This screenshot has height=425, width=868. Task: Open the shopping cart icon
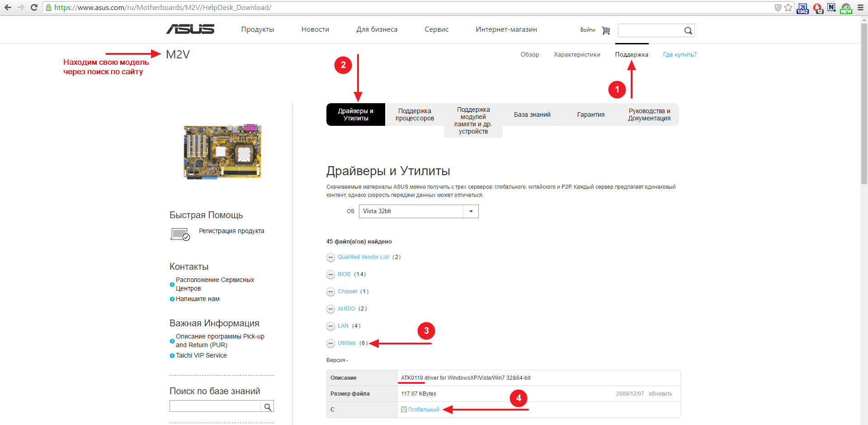[606, 30]
